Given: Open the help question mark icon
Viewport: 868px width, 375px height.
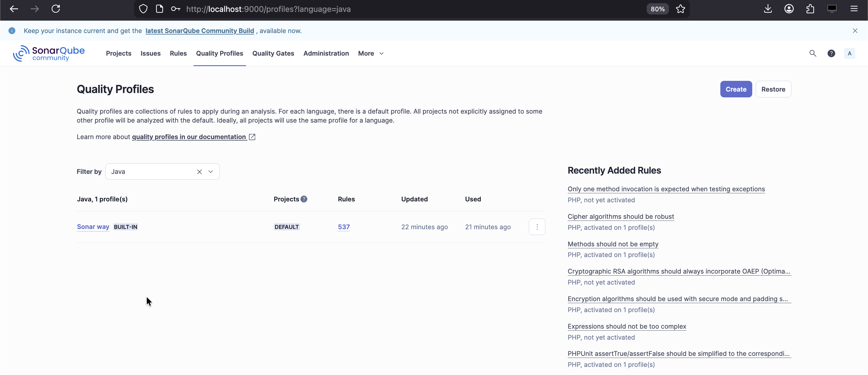Looking at the screenshot, I should [x=831, y=54].
